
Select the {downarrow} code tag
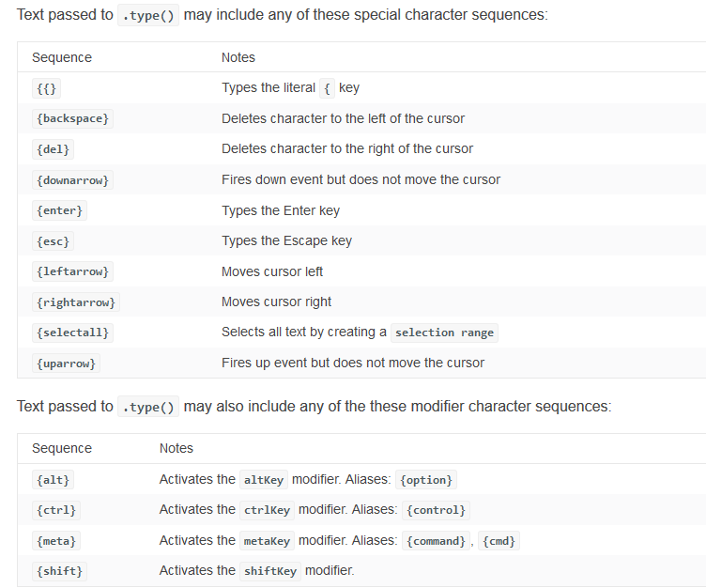coord(72,180)
